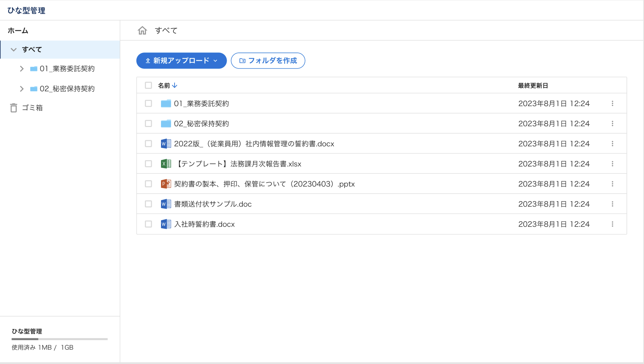
Task: Expand 01_業務委託契約 in sidebar tree
Action: pyautogui.click(x=22, y=69)
